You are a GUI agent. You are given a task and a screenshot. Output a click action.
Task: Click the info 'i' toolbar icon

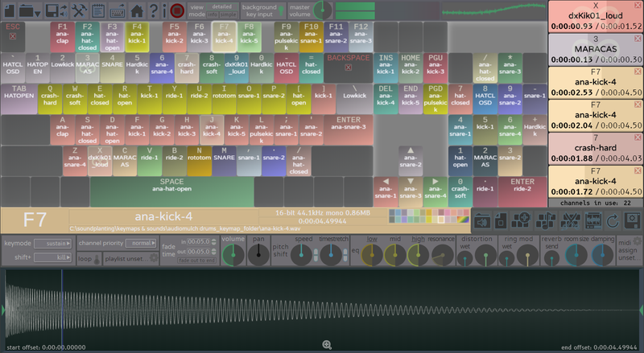click(x=164, y=10)
